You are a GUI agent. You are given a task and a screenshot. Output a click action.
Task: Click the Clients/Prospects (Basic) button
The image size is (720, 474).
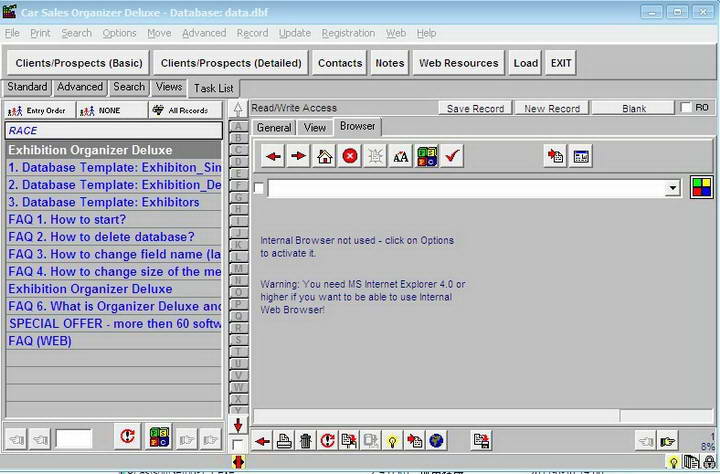79,63
